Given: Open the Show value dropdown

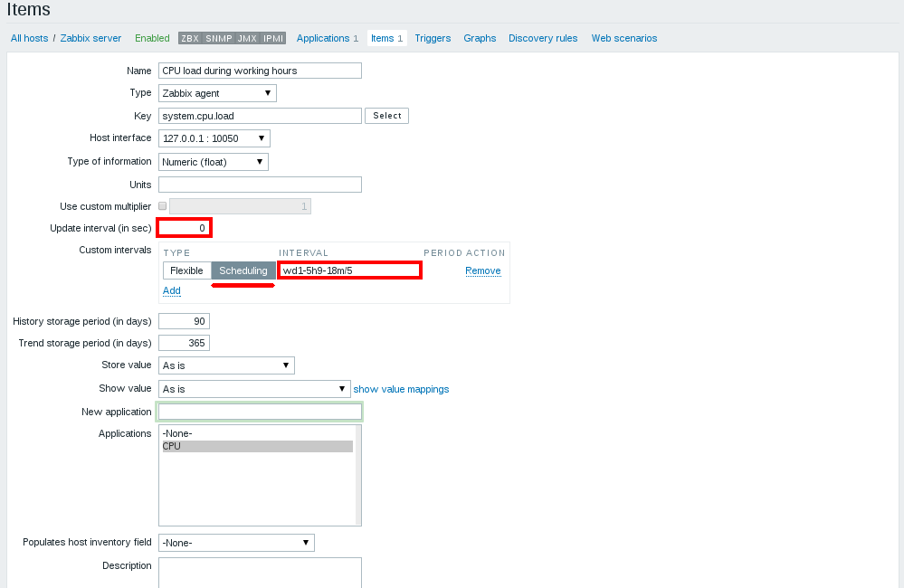Looking at the screenshot, I should 255,389.
